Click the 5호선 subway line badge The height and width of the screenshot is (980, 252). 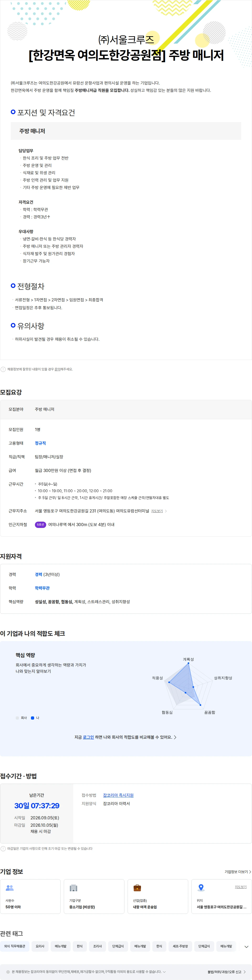click(40, 525)
